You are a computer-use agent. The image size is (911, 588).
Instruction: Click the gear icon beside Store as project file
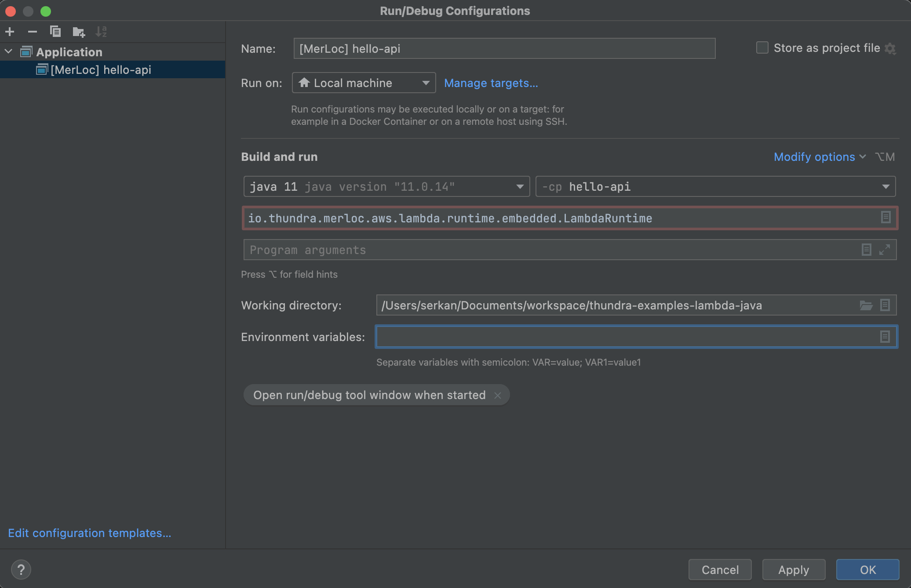pyautogui.click(x=890, y=48)
